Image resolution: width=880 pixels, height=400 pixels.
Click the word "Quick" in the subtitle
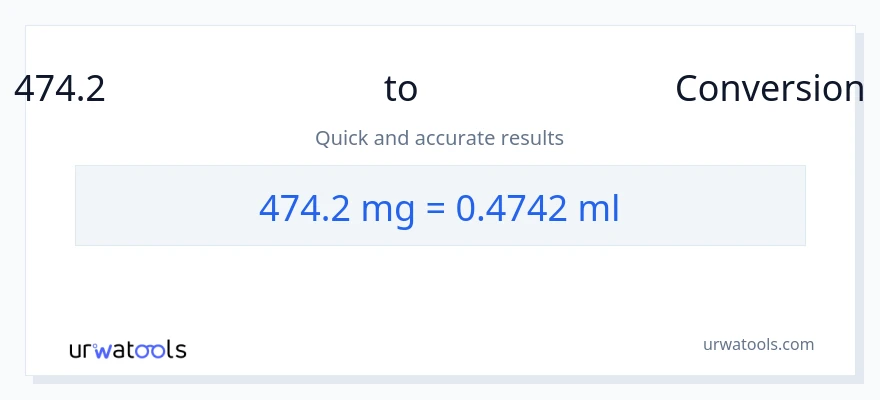(341, 138)
